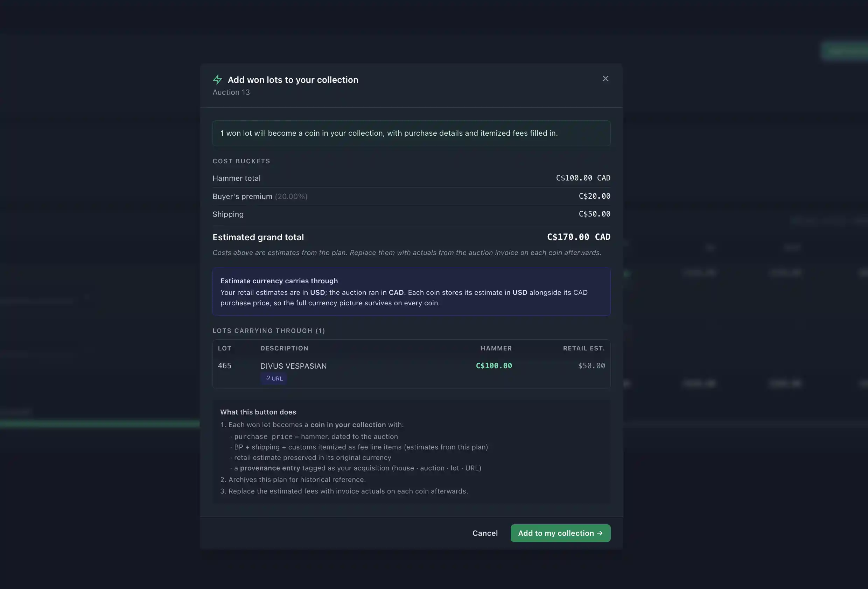Click the Auction 13 subtitle

[231, 92]
